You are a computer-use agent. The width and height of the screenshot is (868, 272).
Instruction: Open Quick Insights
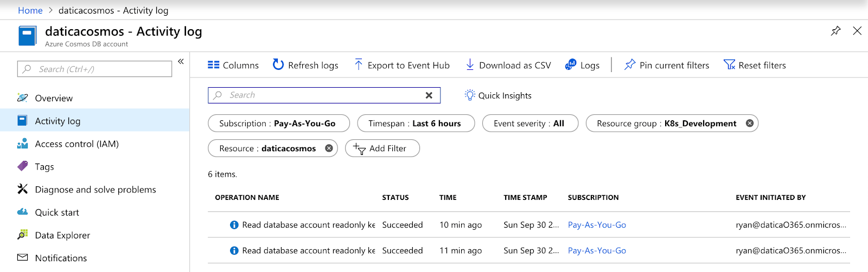pos(498,95)
